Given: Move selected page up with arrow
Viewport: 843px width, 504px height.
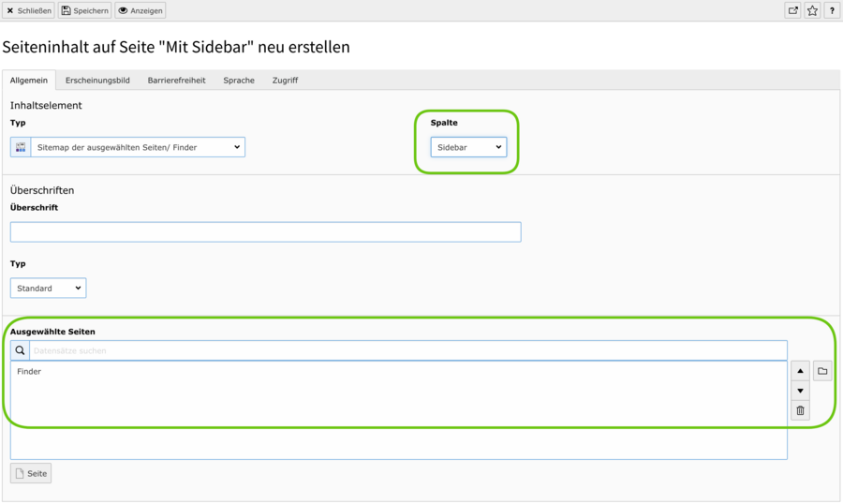Looking at the screenshot, I should pyautogui.click(x=800, y=371).
